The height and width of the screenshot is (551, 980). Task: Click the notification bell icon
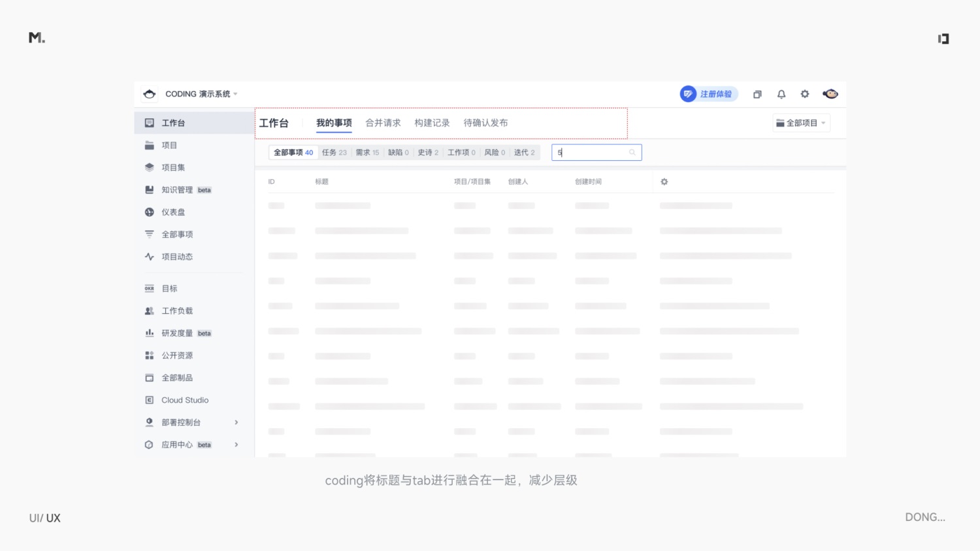coord(781,94)
